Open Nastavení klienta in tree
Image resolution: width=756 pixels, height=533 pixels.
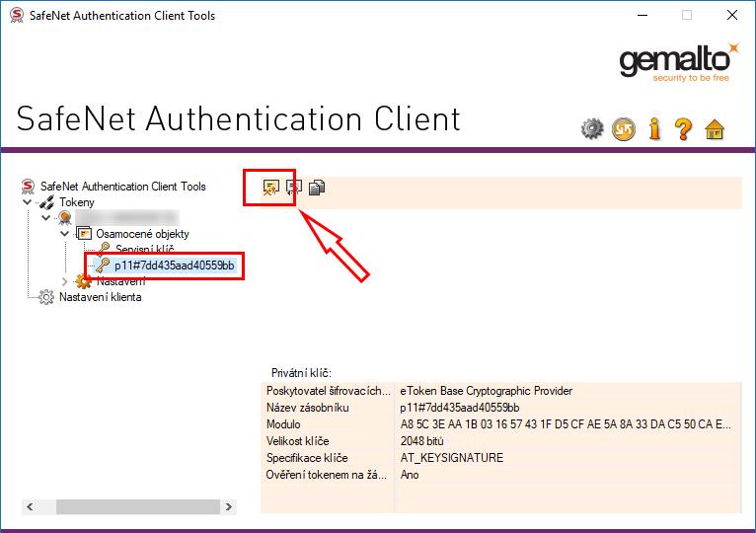tap(101, 297)
